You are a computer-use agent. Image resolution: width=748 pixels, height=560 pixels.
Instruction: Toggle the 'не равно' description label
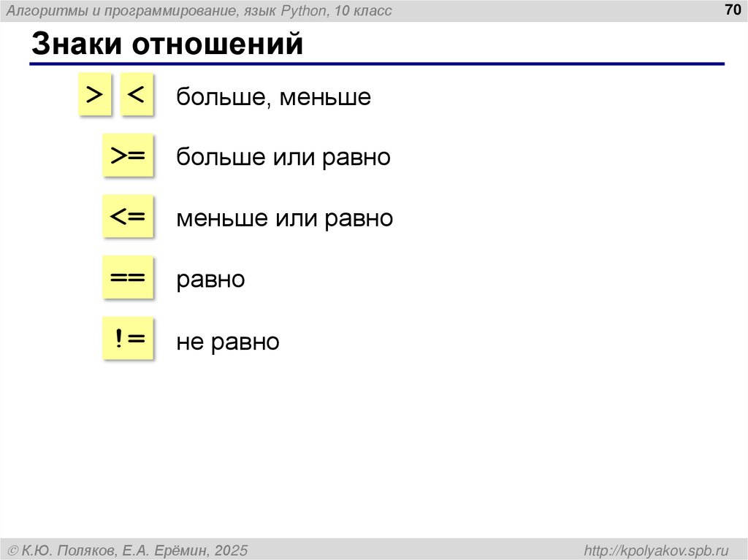pyautogui.click(x=227, y=340)
